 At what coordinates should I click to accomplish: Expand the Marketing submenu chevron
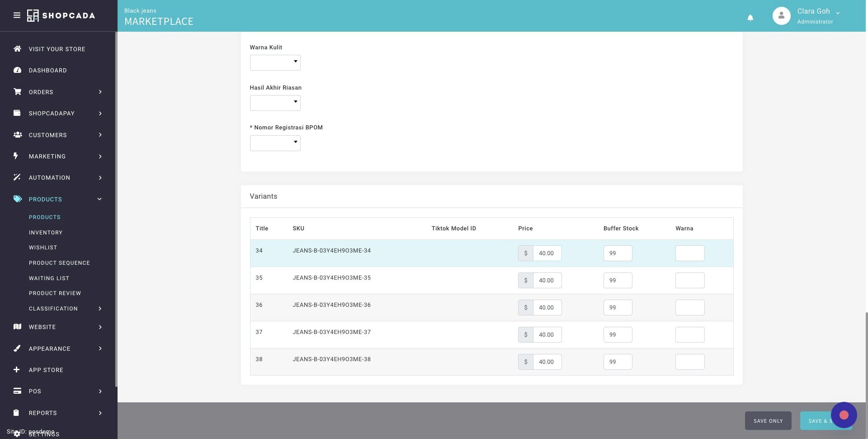tap(100, 156)
